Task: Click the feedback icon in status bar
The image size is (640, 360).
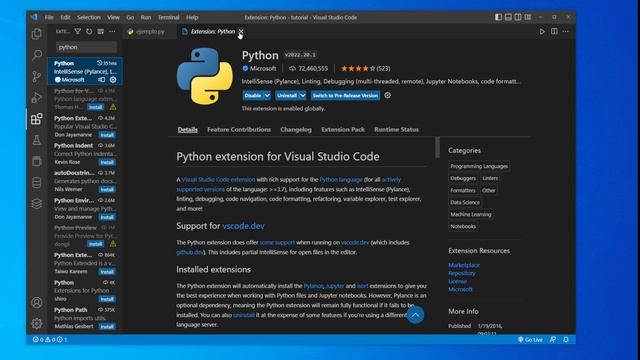Action: pyautogui.click(x=553, y=340)
